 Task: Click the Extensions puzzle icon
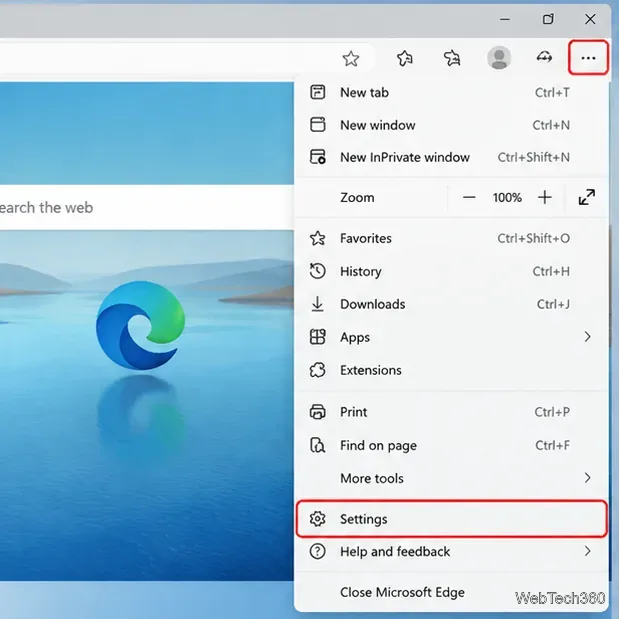318,370
